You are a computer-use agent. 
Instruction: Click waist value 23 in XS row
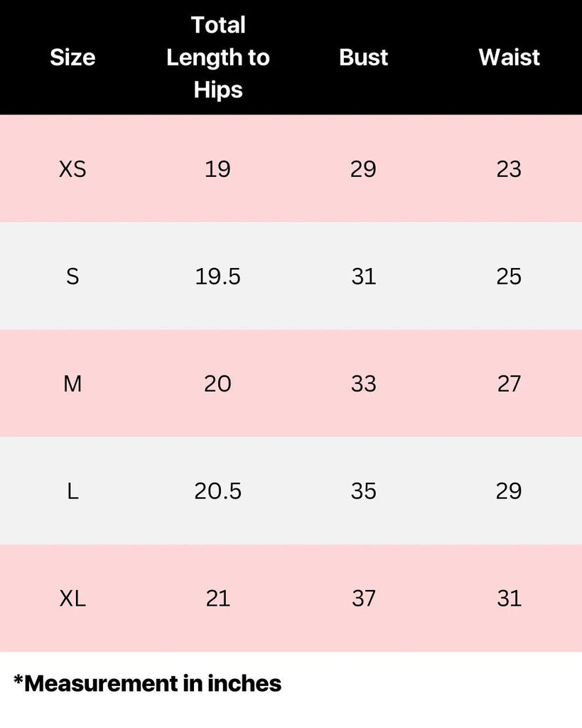(509, 169)
